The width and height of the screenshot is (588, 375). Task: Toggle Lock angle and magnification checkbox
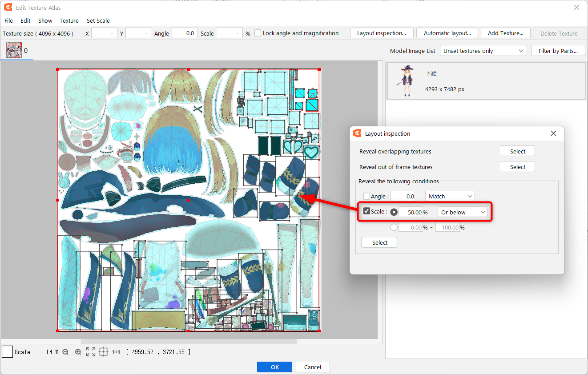(x=258, y=33)
